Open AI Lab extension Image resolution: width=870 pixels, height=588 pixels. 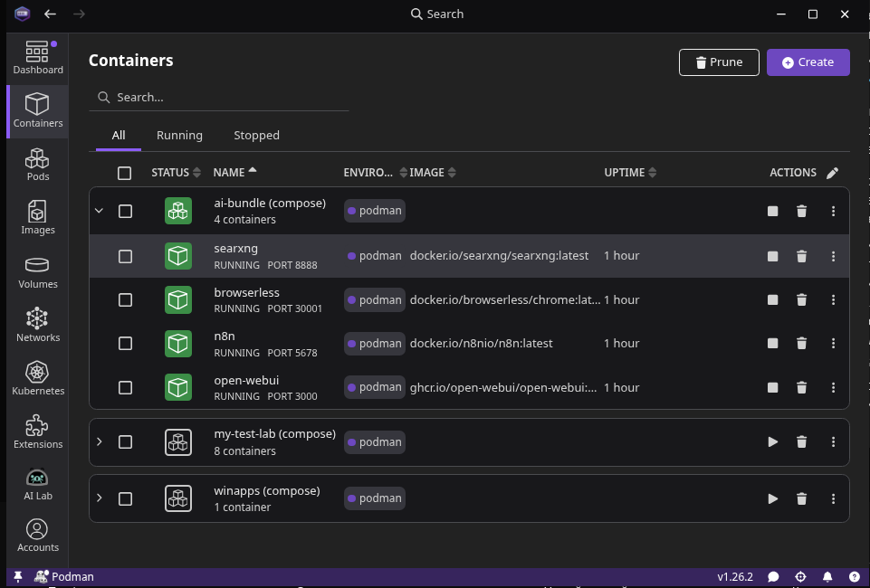coord(38,484)
